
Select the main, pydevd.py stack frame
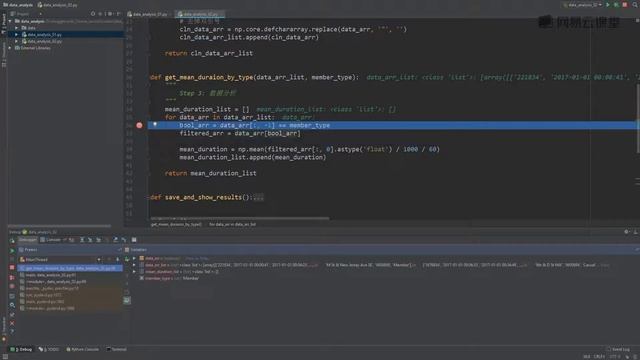[x=70, y=302]
